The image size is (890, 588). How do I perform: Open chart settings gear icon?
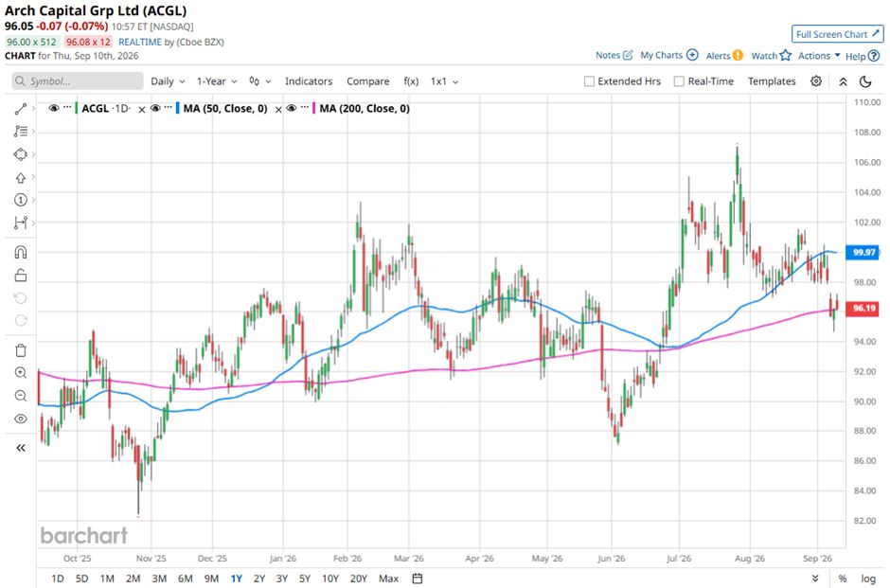(x=815, y=81)
